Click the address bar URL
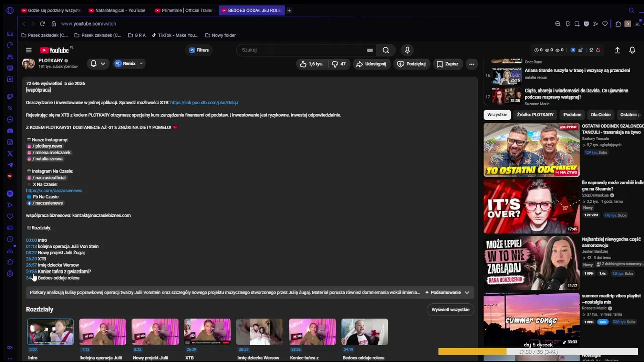This screenshot has height=362, width=644. pyautogui.click(x=89, y=24)
